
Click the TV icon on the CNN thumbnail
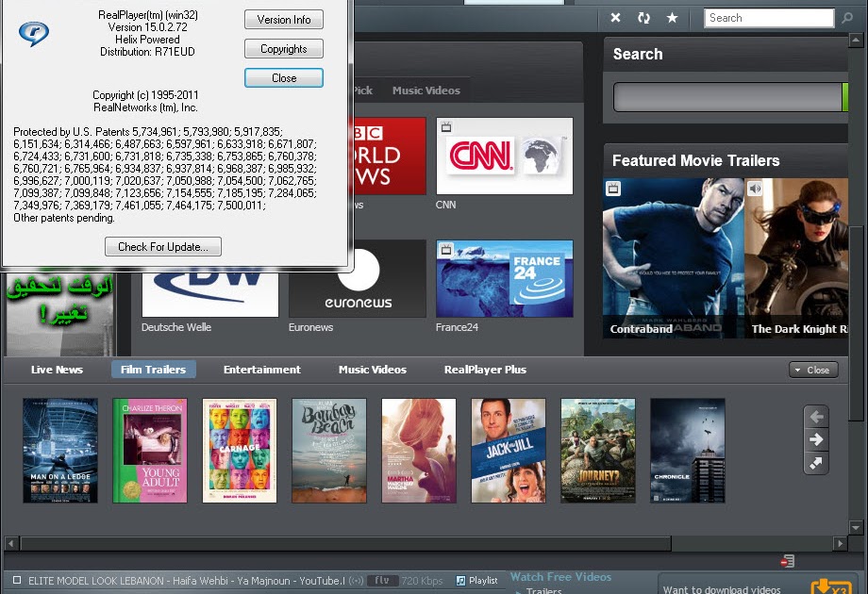click(446, 127)
